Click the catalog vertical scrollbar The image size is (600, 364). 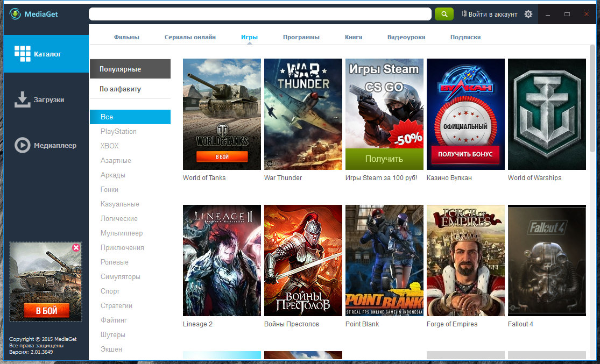592,98
